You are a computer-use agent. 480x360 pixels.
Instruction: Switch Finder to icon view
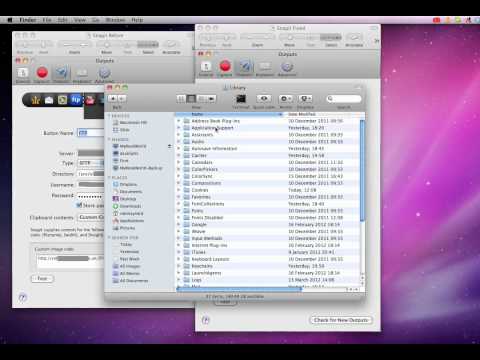coord(181,99)
